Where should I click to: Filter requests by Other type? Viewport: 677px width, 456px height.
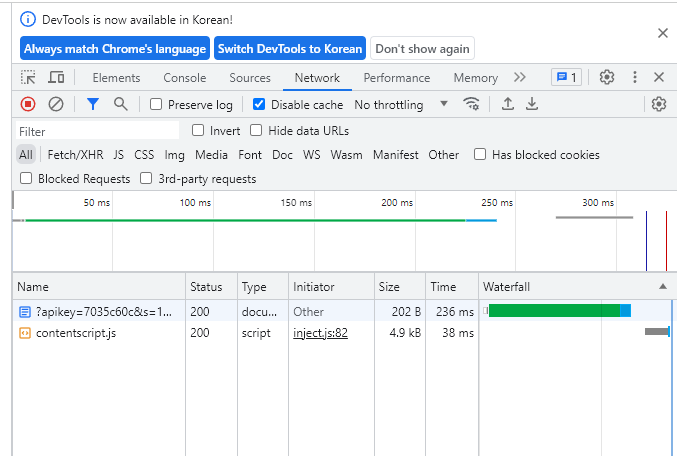pyautogui.click(x=443, y=155)
